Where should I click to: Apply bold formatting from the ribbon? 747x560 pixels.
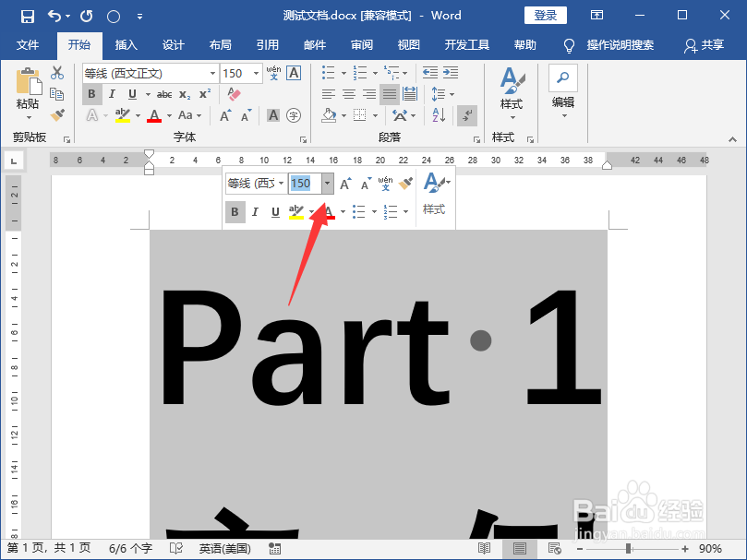click(90, 94)
